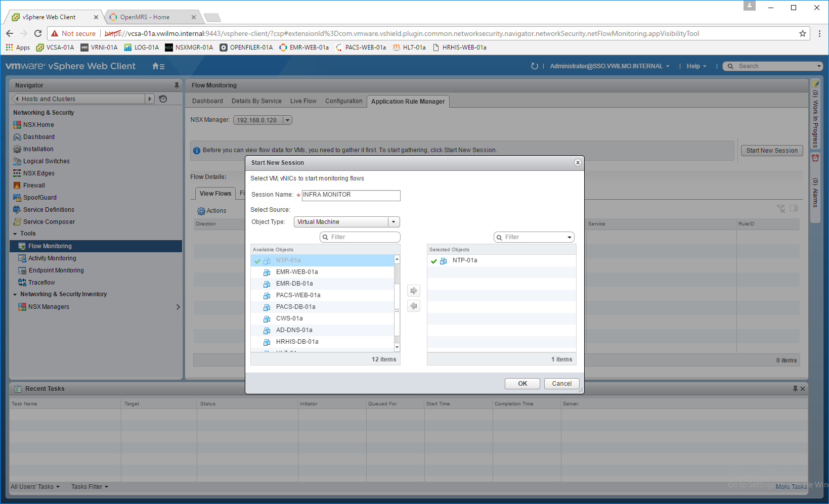Image resolution: width=829 pixels, height=504 pixels.
Task: Click the move-right arrow to add object
Action: tap(414, 291)
